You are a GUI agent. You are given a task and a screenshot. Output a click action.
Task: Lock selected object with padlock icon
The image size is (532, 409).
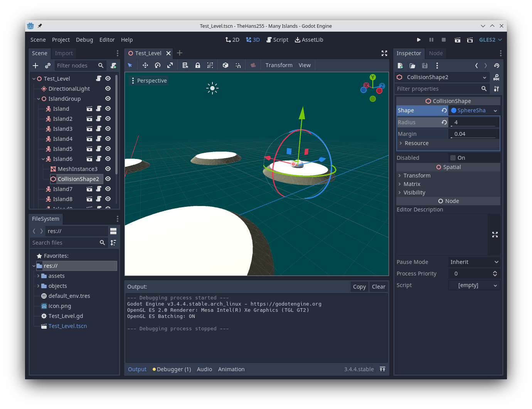pos(198,65)
